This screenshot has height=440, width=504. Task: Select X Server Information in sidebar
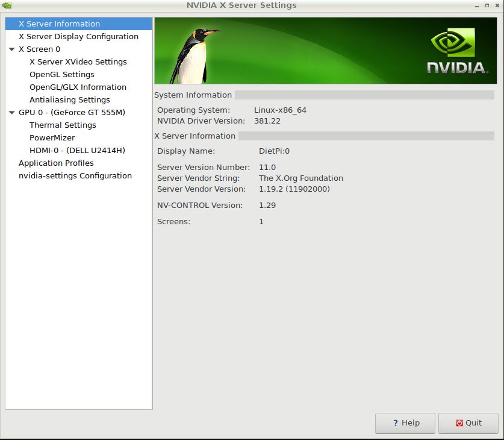coord(59,24)
